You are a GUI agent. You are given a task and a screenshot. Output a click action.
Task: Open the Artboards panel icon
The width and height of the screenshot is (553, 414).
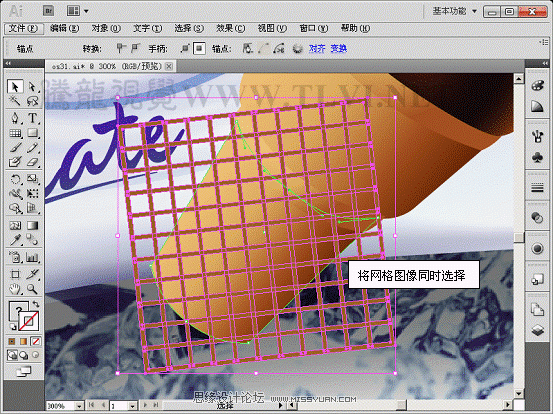click(537, 310)
